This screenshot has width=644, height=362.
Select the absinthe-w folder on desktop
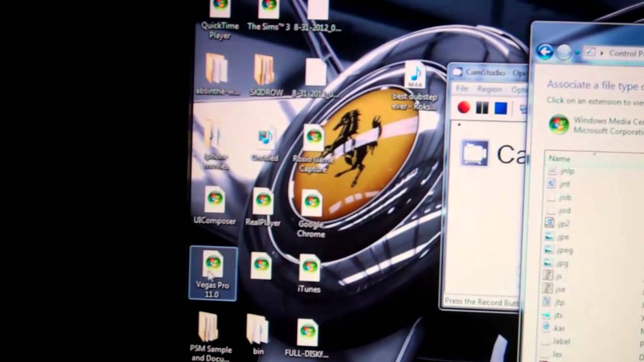coord(217,74)
